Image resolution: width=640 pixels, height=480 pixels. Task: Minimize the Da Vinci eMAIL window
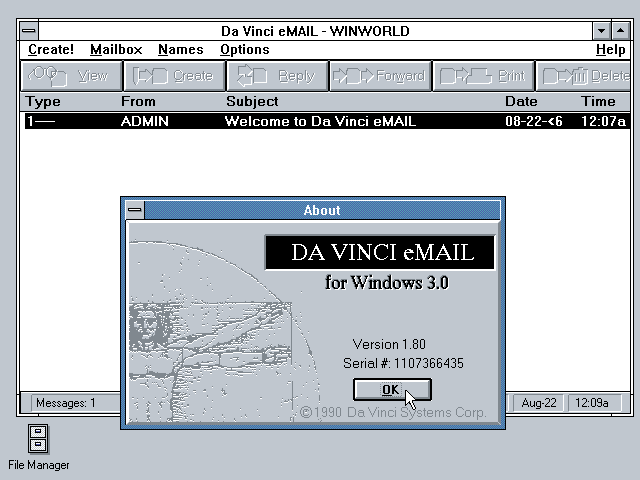601,31
